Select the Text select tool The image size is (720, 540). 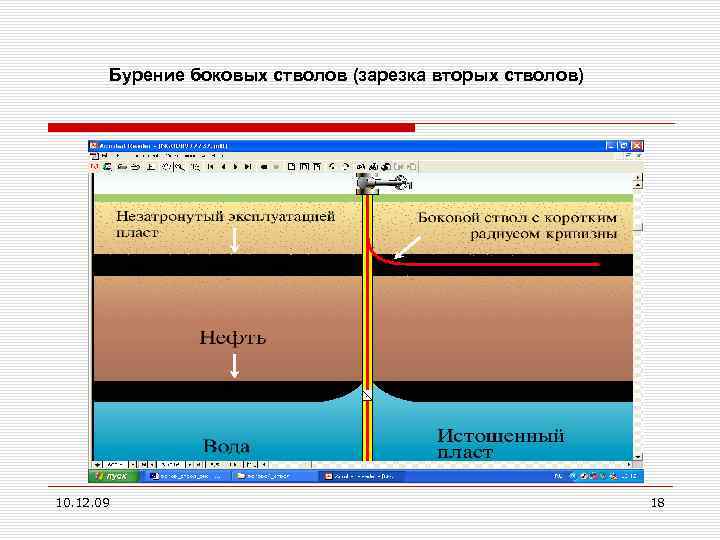pos(196,167)
